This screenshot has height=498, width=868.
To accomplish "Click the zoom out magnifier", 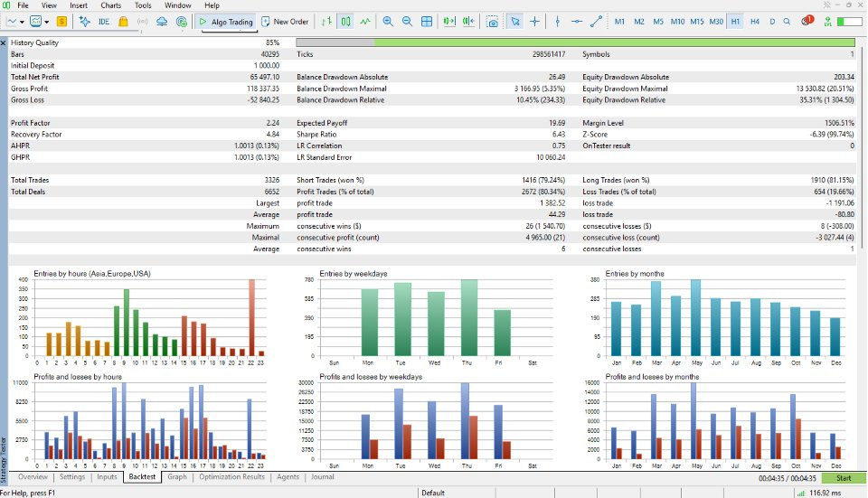I will coord(407,22).
